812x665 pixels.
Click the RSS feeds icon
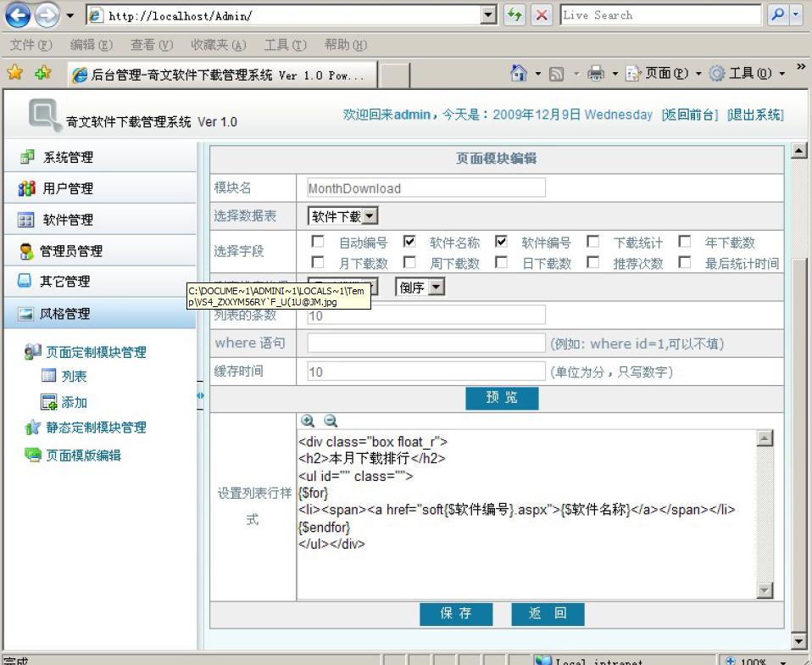click(556, 74)
